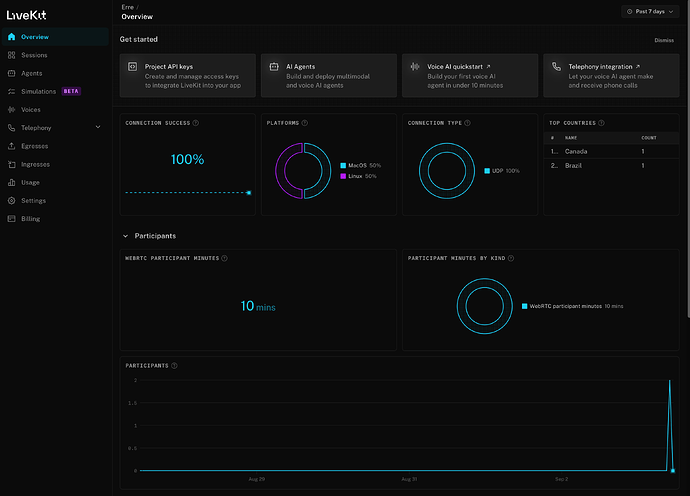Click the Project API keys code icon
The height and width of the screenshot is (496, 690).
click(132, 66)
